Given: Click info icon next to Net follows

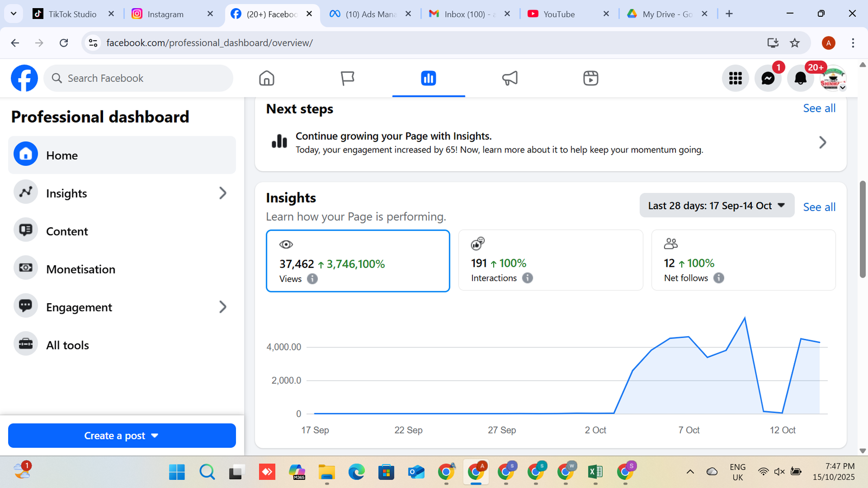Looking at the screenshot, I should [718, 278].
